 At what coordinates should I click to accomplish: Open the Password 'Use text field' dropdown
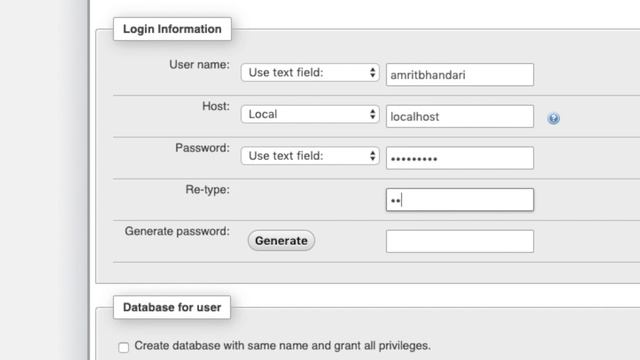pos(310,156)
